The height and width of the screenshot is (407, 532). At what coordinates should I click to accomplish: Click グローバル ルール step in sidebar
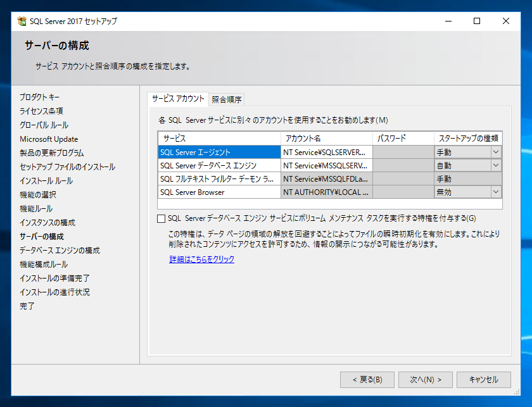click(x=44, y=125)
